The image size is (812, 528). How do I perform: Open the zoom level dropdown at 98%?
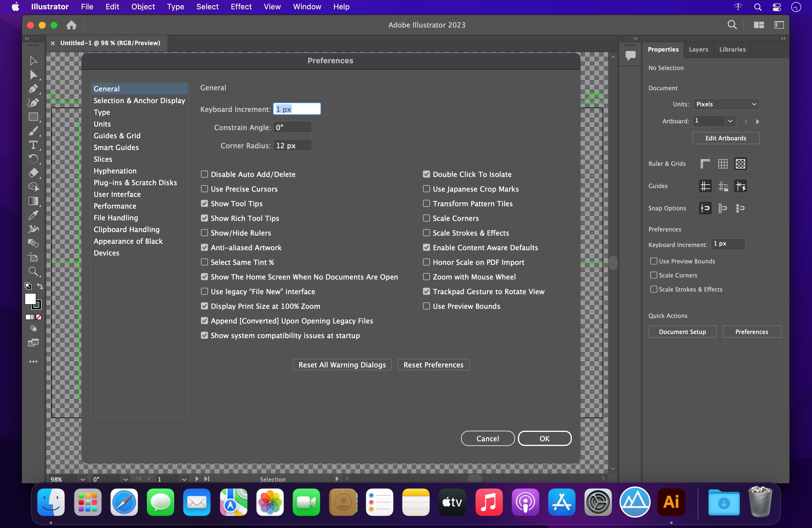83,479
